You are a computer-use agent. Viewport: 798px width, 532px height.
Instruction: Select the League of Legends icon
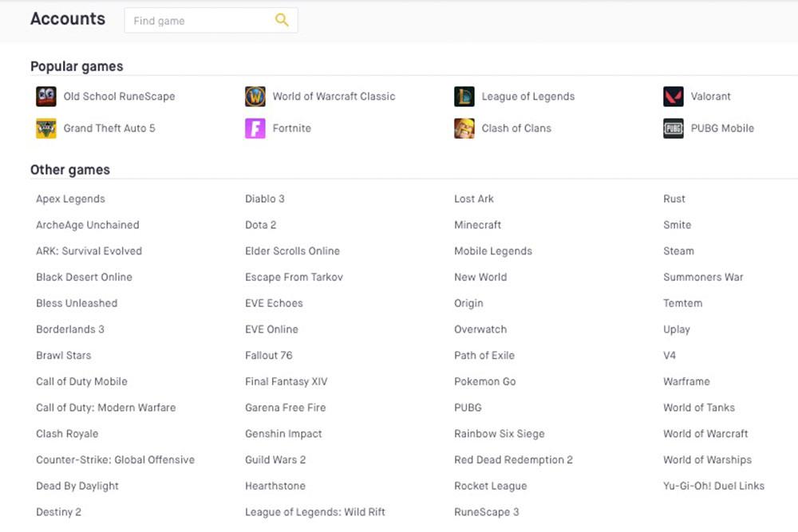click(x=464, y=97)
